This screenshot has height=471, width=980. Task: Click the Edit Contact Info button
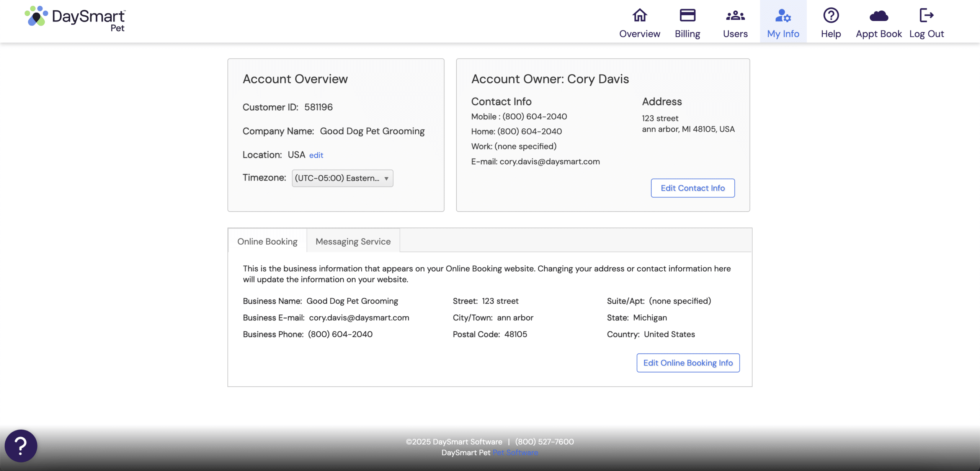coord(693,188)
